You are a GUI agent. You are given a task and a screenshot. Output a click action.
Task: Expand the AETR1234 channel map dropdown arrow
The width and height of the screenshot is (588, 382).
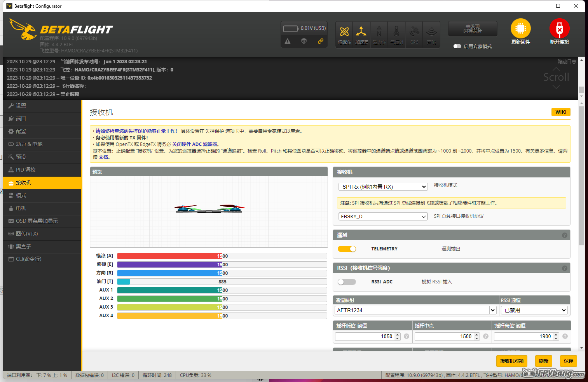tap(493, 310)
